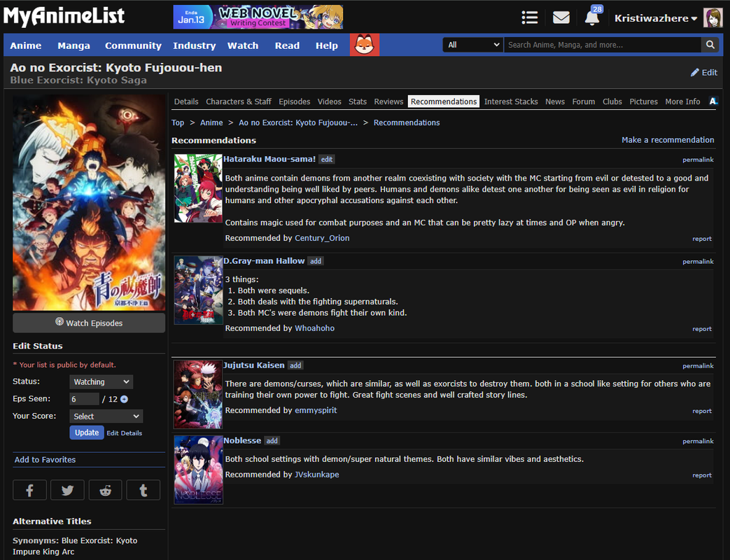
Task: Open the notifications bell icon
Action: pos(591,17)
